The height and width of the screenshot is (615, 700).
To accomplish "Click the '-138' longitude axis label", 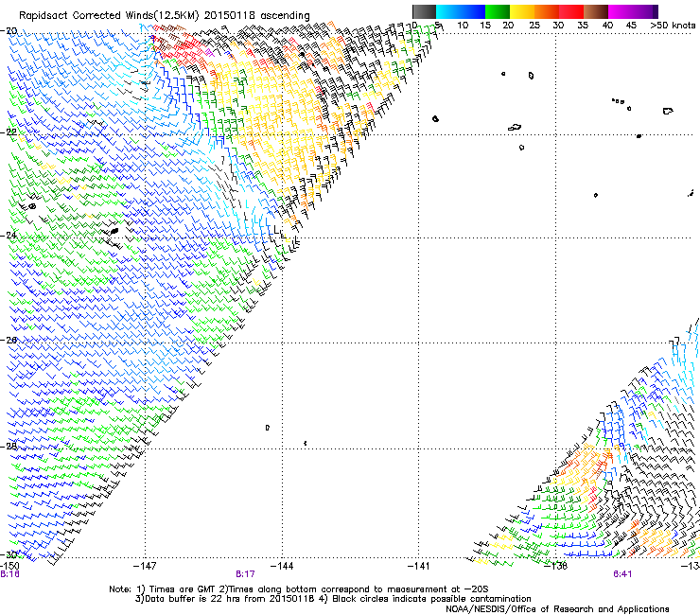I will 556,566.
